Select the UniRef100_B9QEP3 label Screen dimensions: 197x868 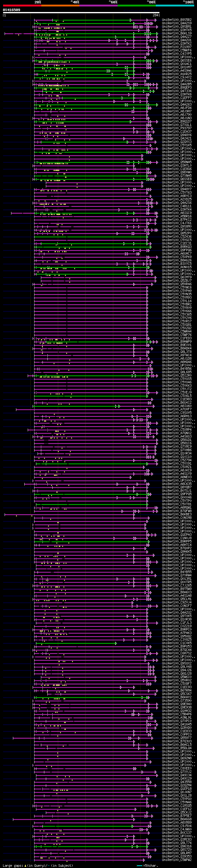pos(176,88)
